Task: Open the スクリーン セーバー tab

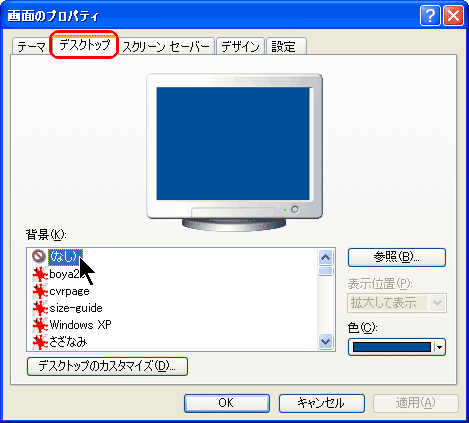Action: [166, 46]
